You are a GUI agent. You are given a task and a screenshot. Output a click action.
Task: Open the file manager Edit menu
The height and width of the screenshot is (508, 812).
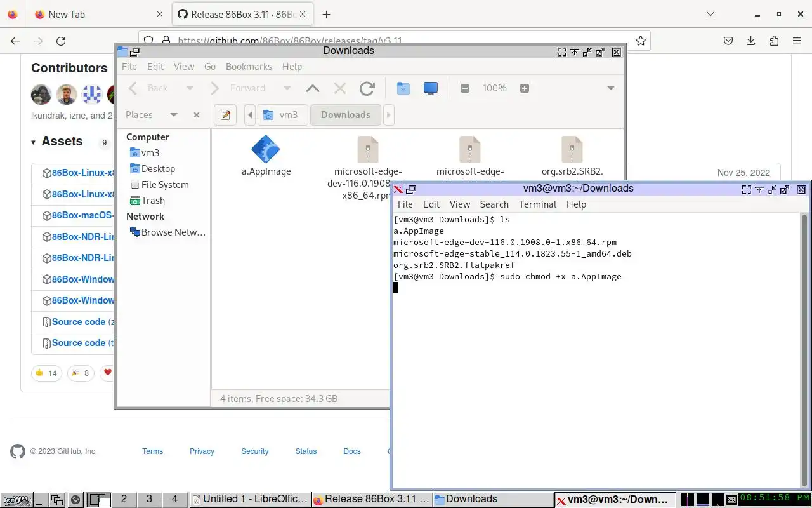155,67
